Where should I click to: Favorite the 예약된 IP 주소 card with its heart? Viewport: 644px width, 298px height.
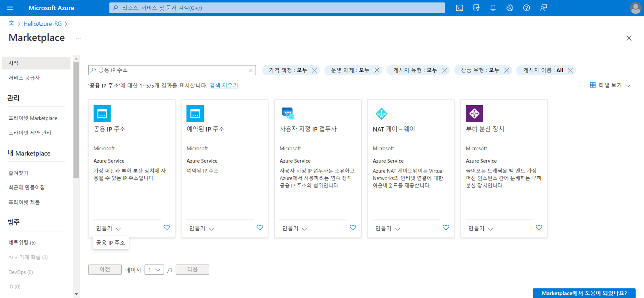pos(260,228)
